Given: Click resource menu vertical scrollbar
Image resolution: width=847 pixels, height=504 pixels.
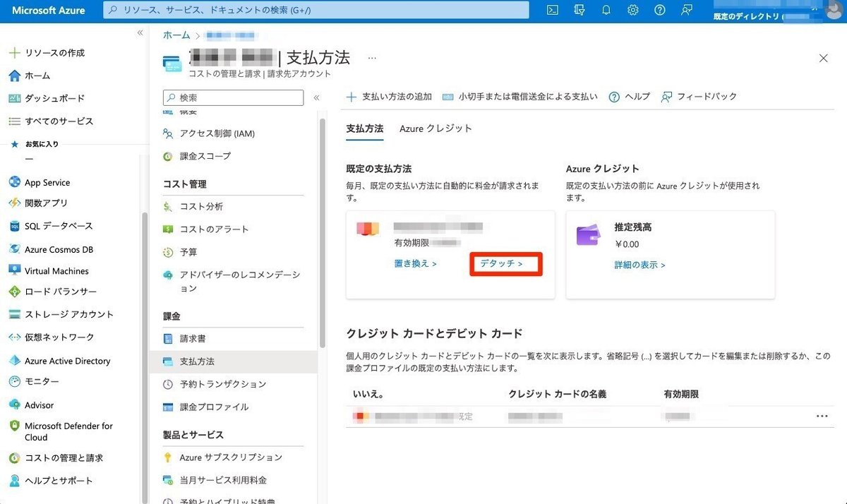Looking at the screenshot, I should point(323,233).
